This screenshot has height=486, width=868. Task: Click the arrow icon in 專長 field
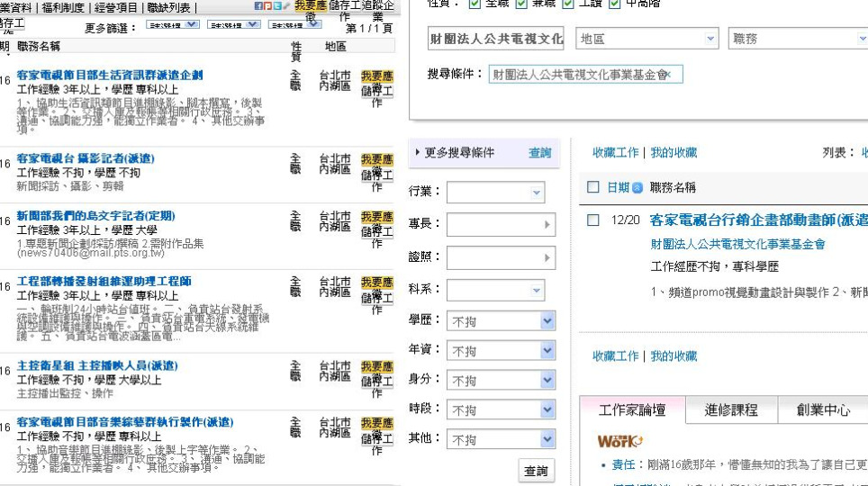click(547, 225)
